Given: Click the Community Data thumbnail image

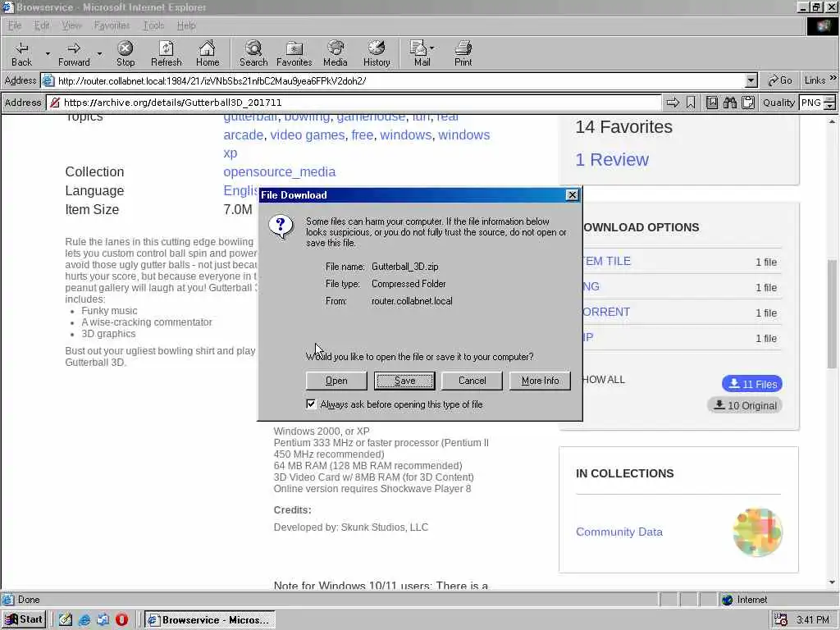Looking at the screenshot, I should tap(757, 532).
